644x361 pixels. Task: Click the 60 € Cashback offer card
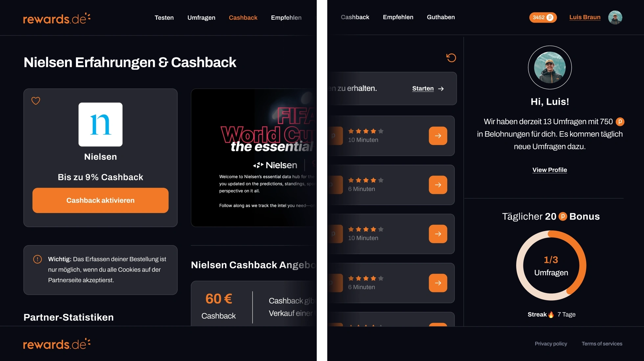pos(254,304)
